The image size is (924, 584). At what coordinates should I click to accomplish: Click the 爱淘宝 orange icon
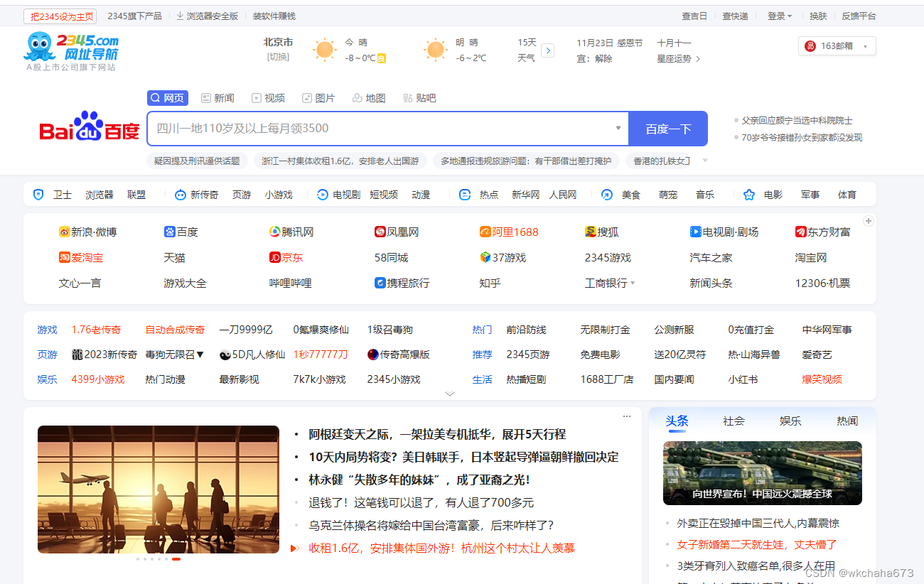click(64, 257)
